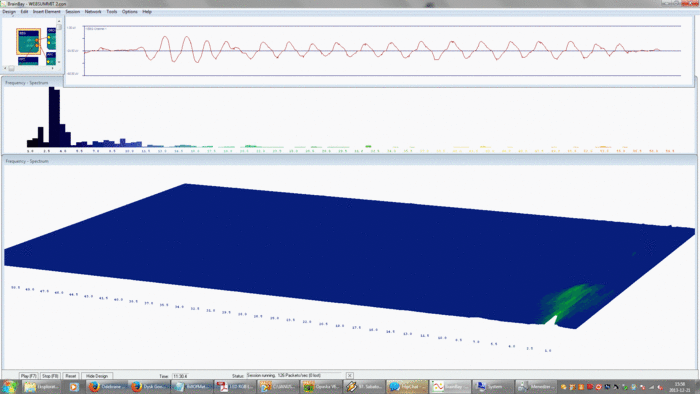Open the Options menu
The width and height of the screenshot is (700, 394).
click(129, 12)
